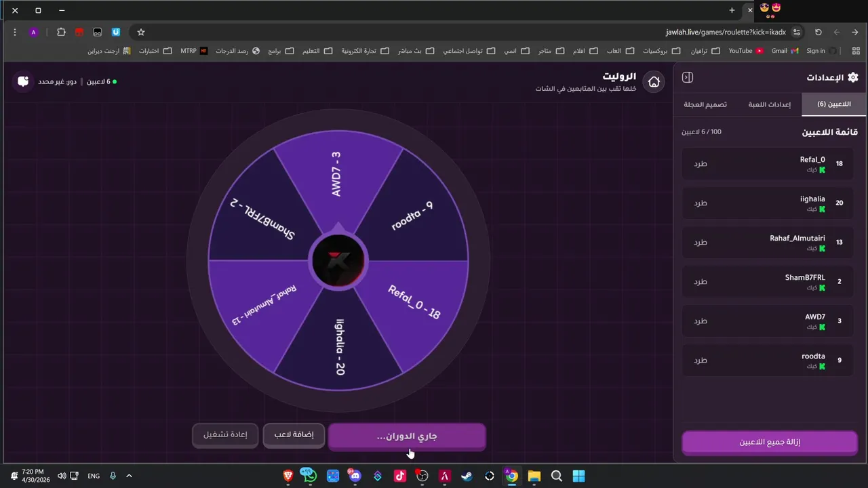Click the settings gear icon beside الإعدادات

853,77
